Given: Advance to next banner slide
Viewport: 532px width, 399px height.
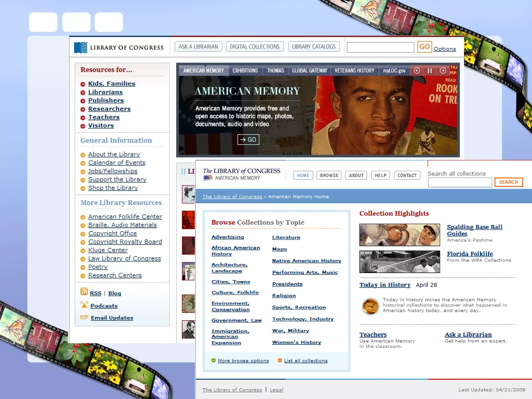Looking at the screenshot, I should tap(443, 71).
